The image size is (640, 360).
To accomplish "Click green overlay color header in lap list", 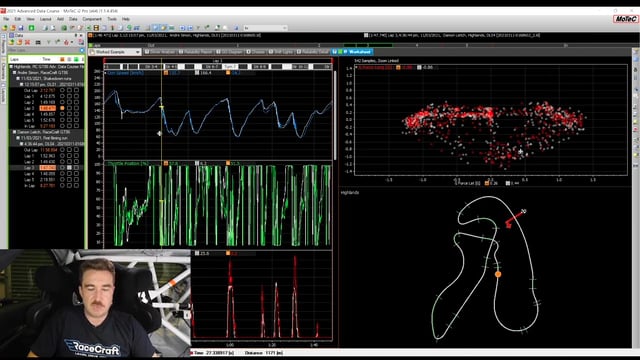I will (x=76, y=59).
